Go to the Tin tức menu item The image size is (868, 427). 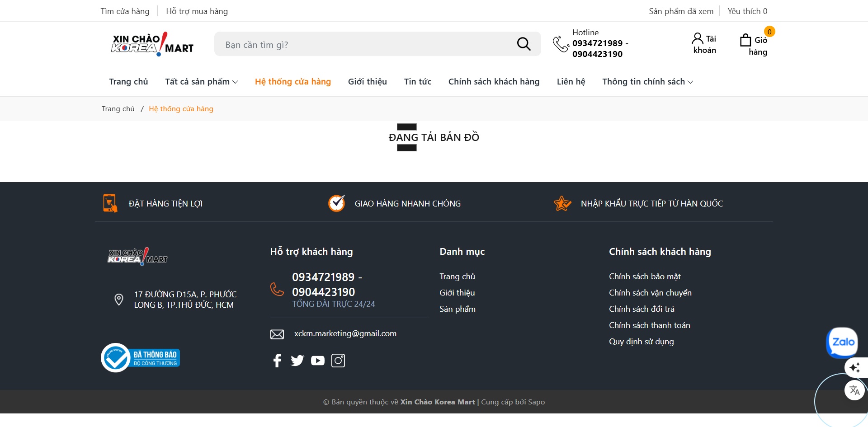click(417, 82)
